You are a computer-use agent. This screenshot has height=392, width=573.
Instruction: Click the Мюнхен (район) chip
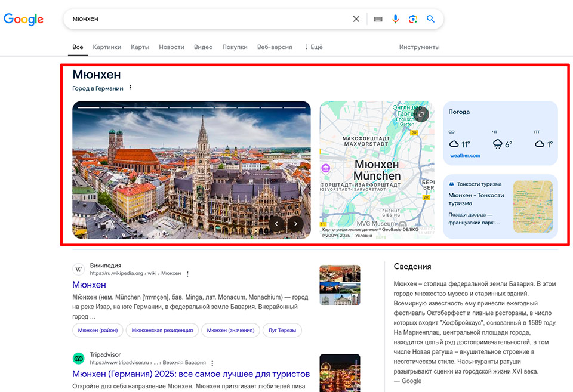pyautogui.click(x=98, y=331)
